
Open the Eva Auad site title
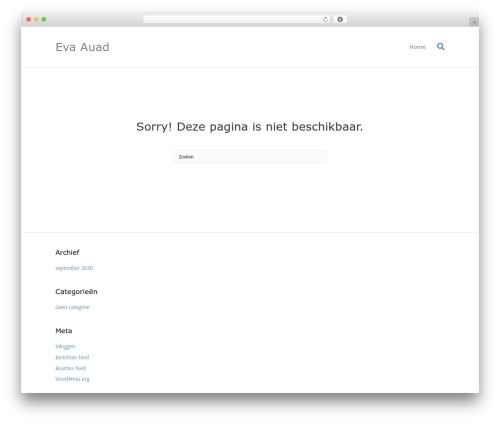pyautogui.click(x=82, y=47)
